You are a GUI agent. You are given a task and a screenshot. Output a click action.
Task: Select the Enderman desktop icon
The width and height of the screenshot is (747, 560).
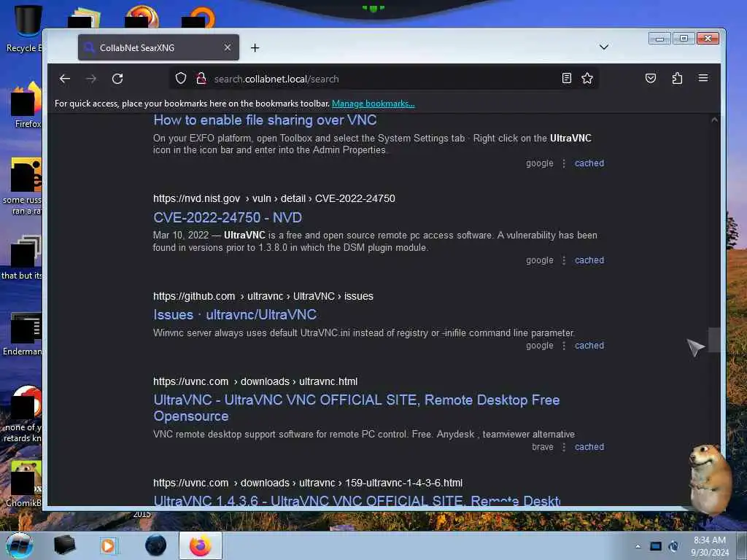[x=24, y=334]
